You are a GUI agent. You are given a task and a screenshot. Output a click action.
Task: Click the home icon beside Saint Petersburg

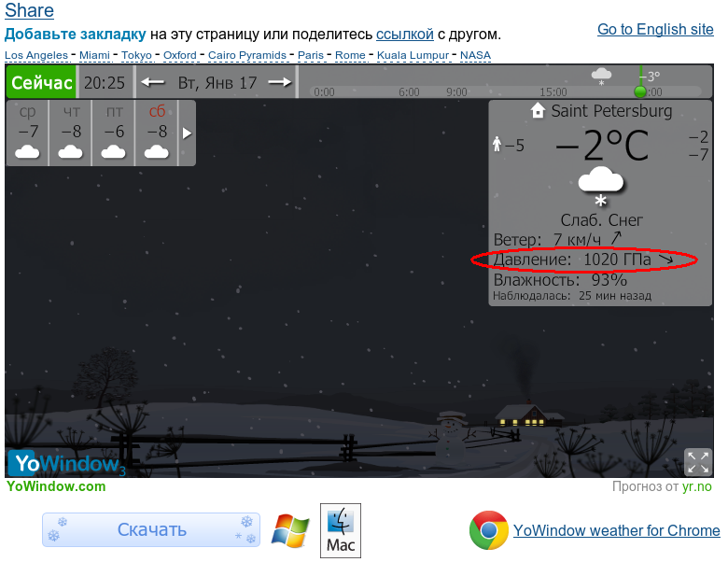click(x=538, y=110)
